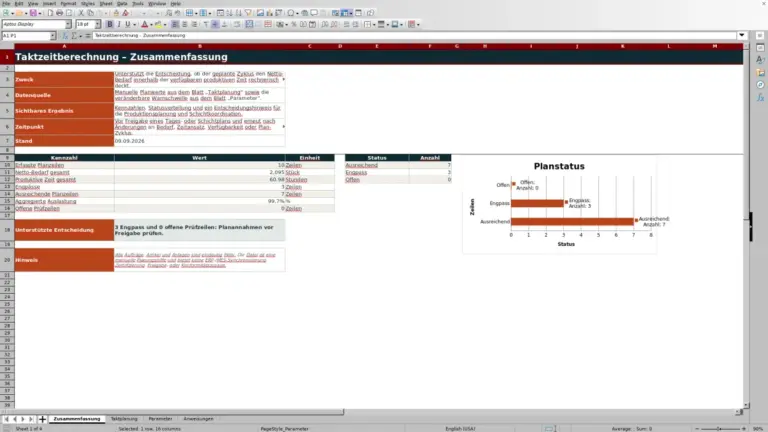Click the Insert Chart icon
Viewport: 768px width, 432px height.
tap(269, 13)
